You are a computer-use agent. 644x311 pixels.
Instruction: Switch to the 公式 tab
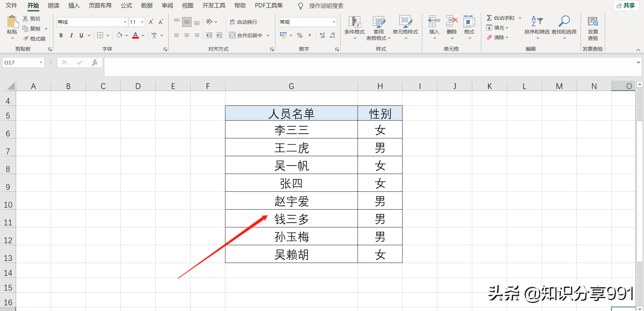point(126,5)
